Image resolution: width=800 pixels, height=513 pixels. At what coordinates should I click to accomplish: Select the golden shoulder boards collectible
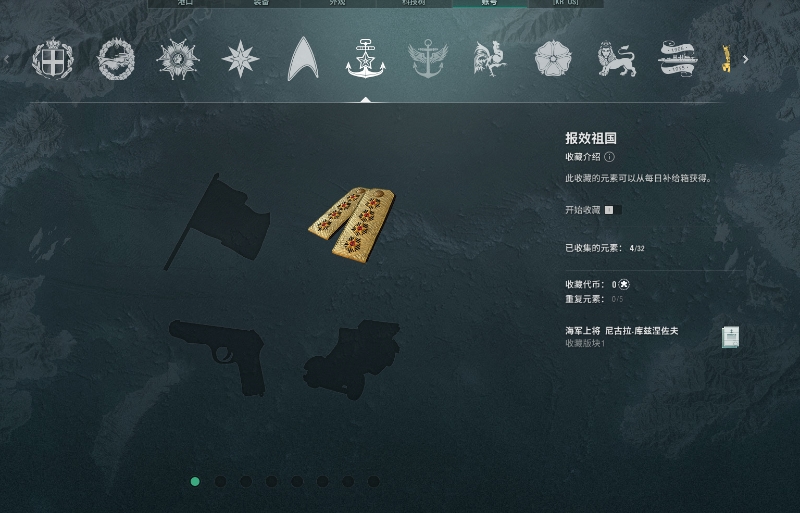(x=352, y=225)
